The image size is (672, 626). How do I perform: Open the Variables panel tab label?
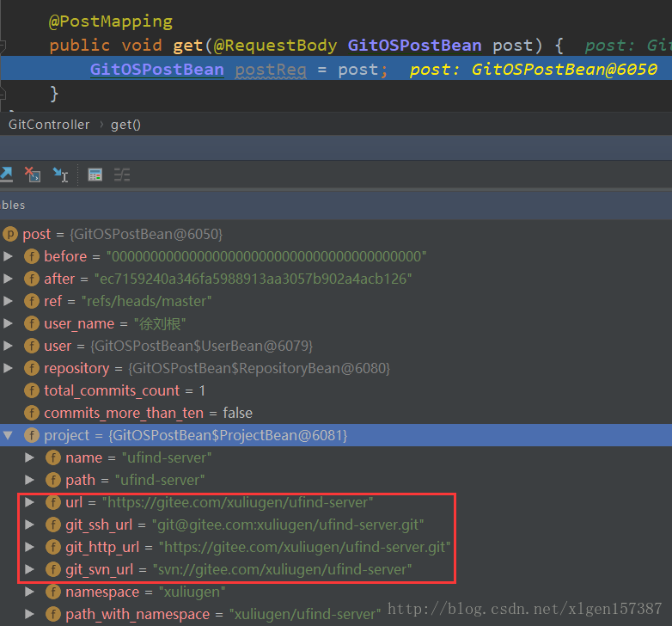(x=13, y=205)
